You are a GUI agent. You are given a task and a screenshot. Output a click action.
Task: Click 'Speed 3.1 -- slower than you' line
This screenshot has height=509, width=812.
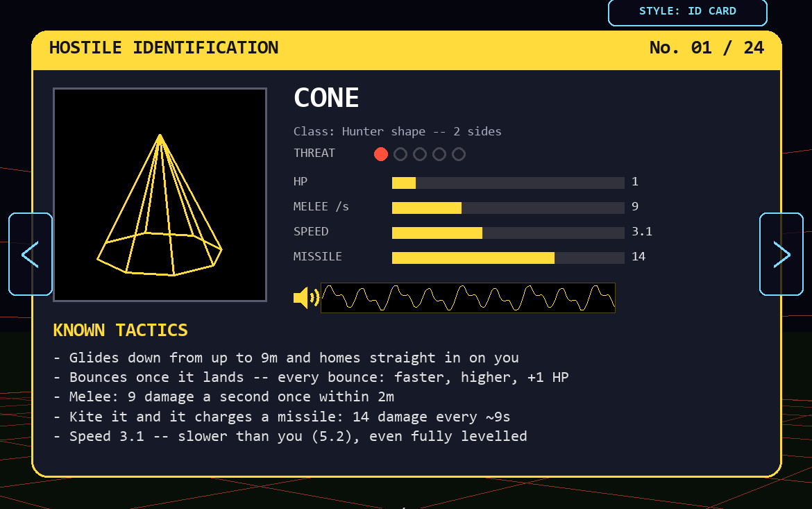(x=290, y=436)
